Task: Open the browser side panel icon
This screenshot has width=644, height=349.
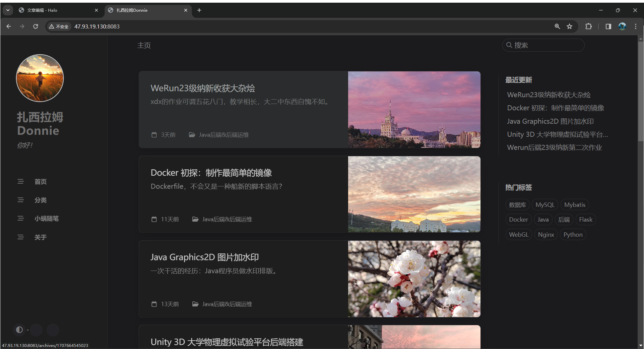Action: coord(608,26)
